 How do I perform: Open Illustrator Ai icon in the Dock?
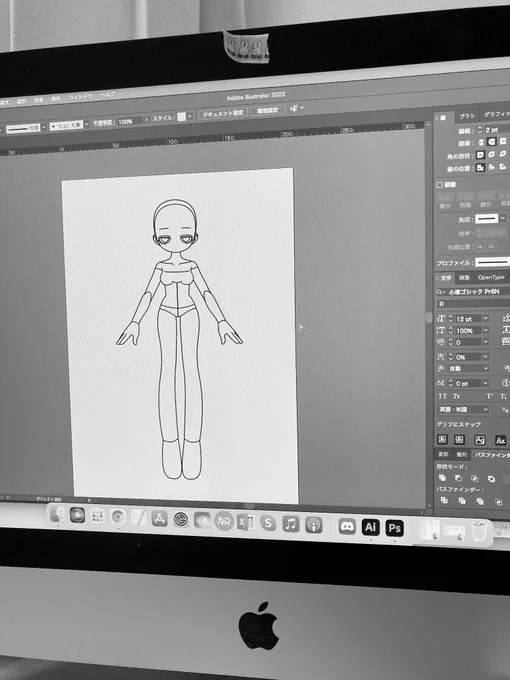(x=370, y=527)
